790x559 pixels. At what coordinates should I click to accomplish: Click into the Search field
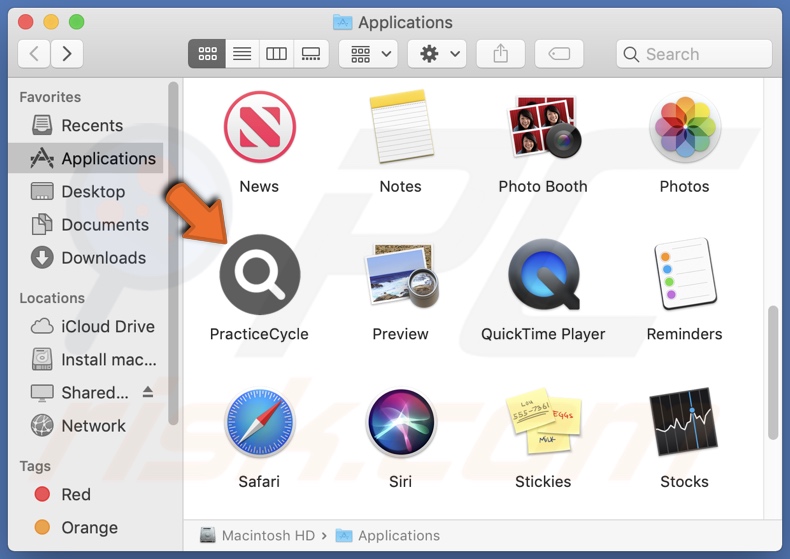click(x=694, y=54)
